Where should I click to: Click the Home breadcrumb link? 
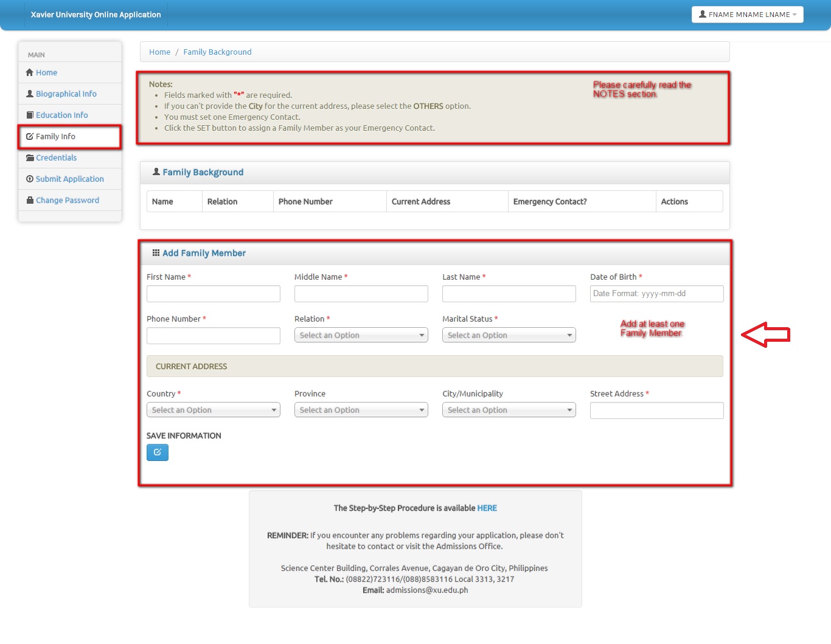(159, 52)
